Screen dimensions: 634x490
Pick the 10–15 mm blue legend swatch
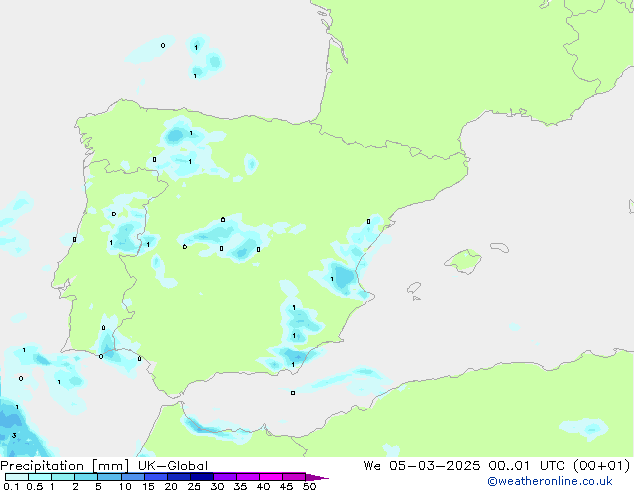(x=132, y=477)
